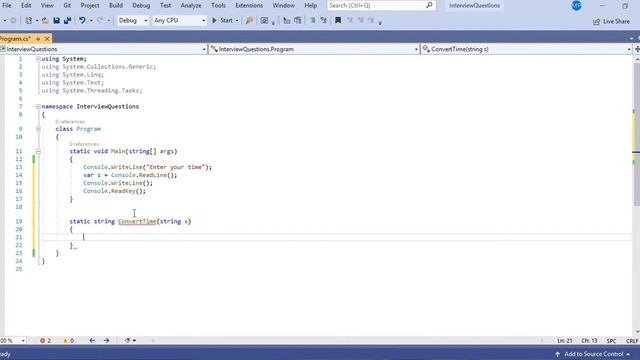Save the current file with the floppy icon
The image size is (640, 360).
point(56,20)
